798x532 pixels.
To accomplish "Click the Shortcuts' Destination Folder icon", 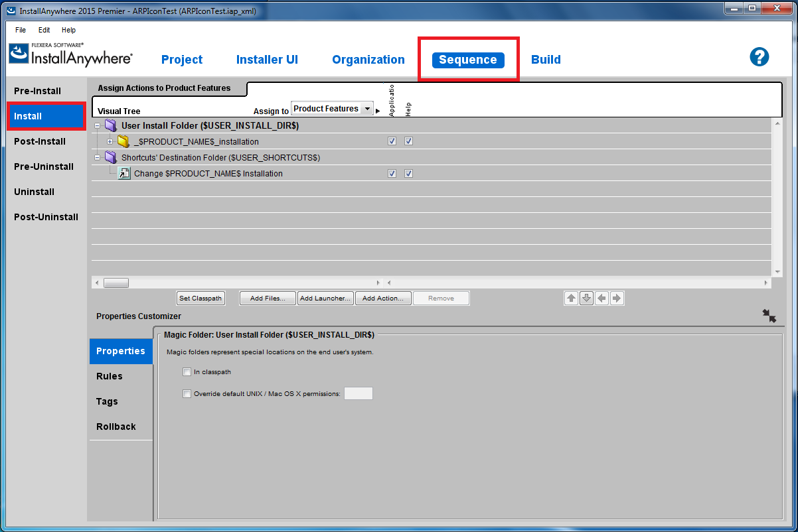I will [x=111, y=157].
